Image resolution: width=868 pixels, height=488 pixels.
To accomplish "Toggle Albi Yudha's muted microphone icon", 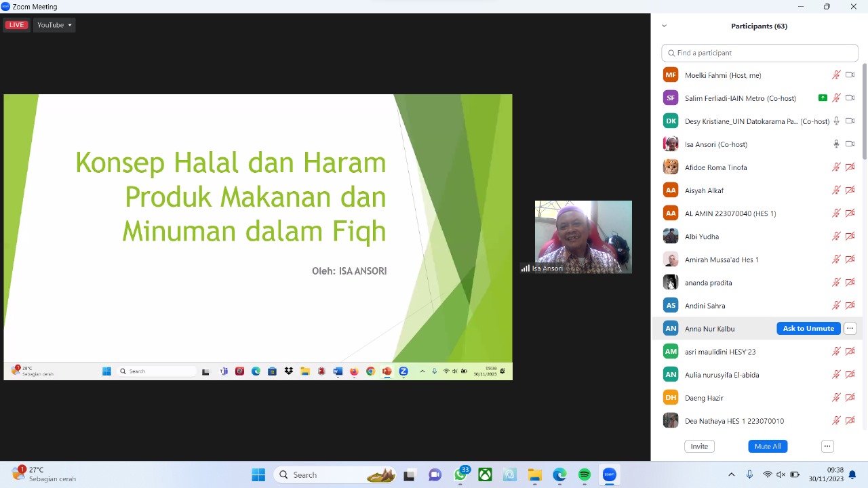I will point(836,237).
